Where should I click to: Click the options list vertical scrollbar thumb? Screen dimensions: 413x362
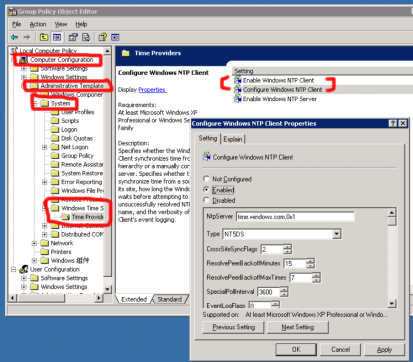coord(392,221)
